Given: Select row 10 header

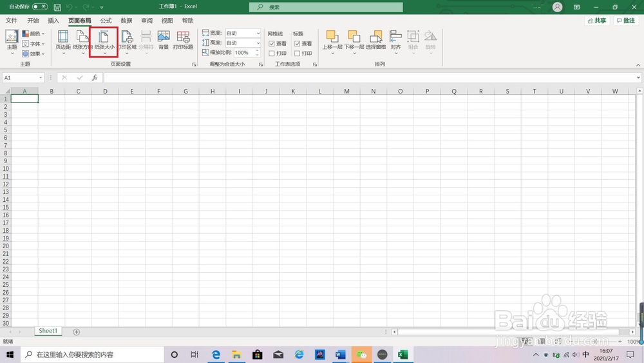Looking at the screenshot, I should [5, 168].
